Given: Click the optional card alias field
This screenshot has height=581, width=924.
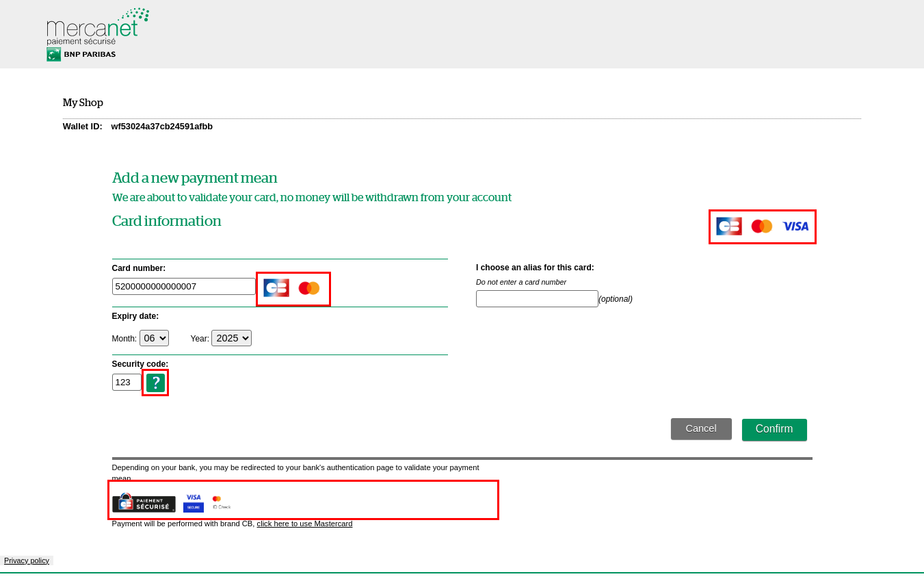Looking at the screenshot, I should coord(537,298).
